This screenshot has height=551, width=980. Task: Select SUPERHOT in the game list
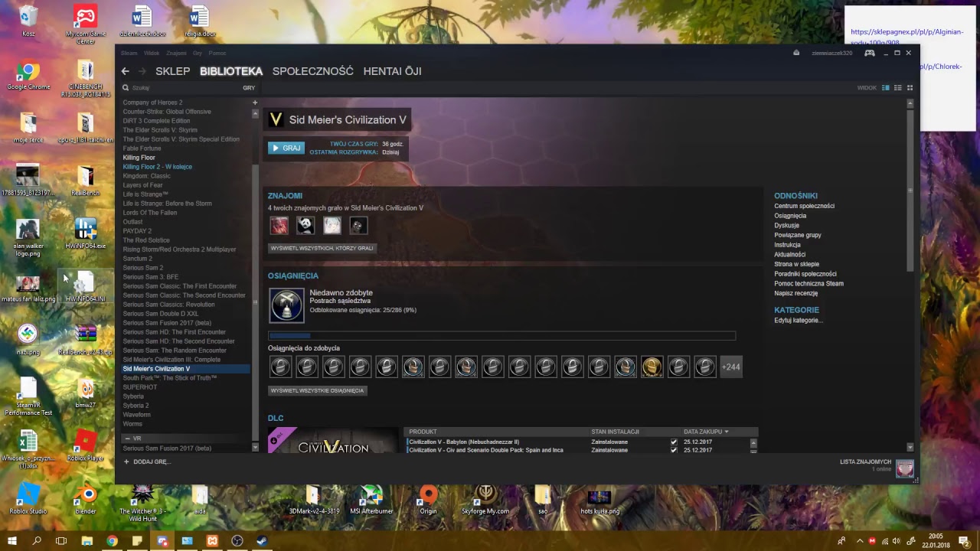(x=140, y=387)
